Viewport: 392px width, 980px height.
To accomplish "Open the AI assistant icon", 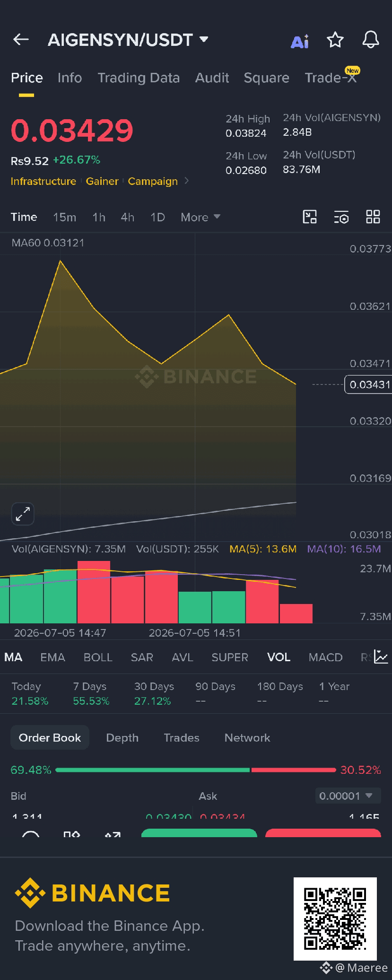I will (x=300, y=41).
